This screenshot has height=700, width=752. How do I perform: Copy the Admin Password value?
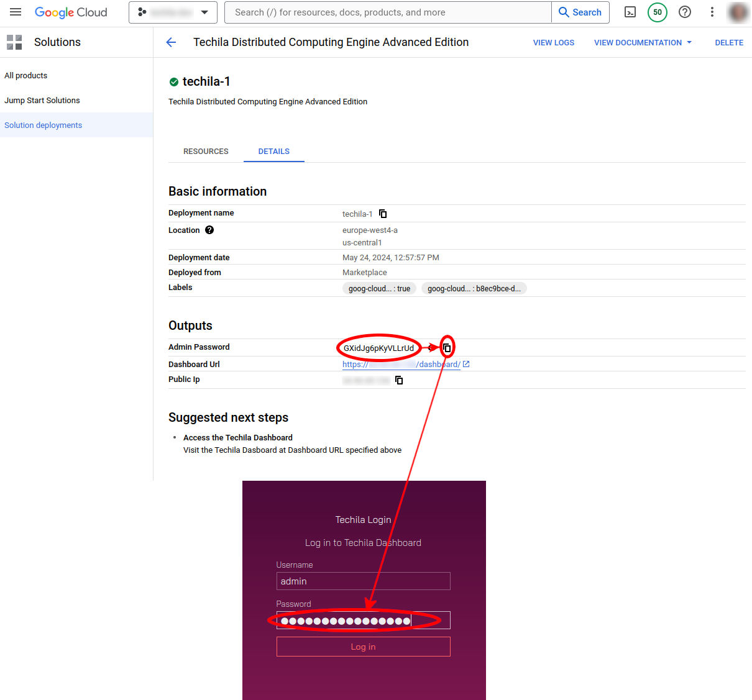click(447, 348)
